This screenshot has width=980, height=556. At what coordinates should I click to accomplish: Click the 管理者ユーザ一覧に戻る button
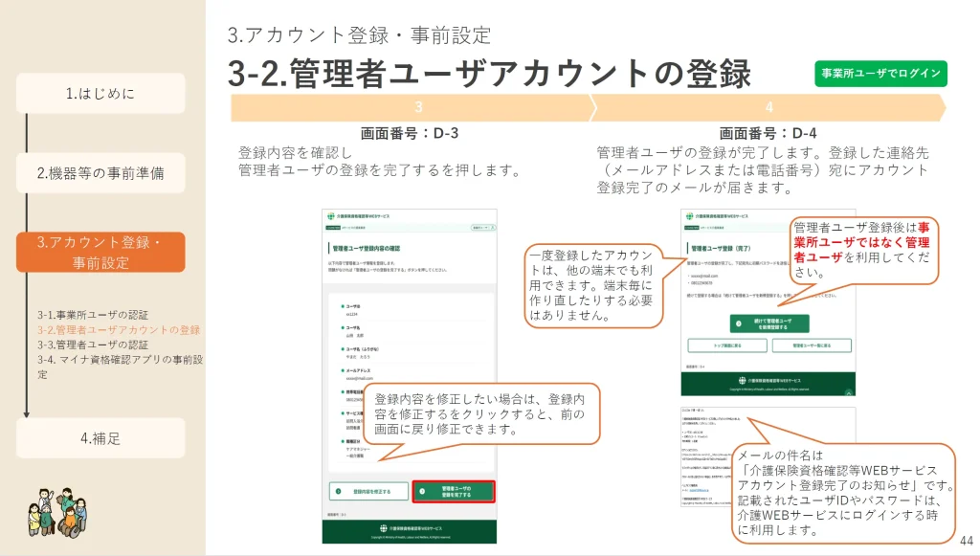tap(810, 345)
